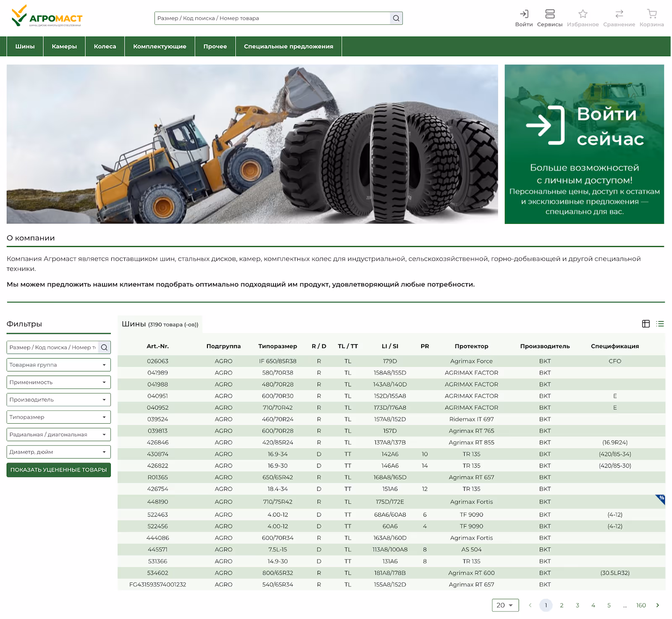Open Сравнение compare arrows icon
The width and height of the screenshot is (672, 619).
[619, 18]
